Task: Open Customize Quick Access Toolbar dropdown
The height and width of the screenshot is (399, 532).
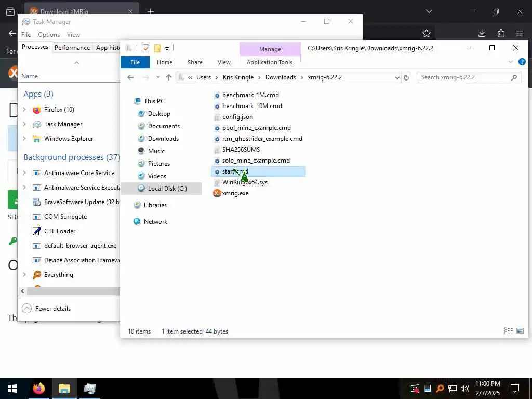Action: 167,49
